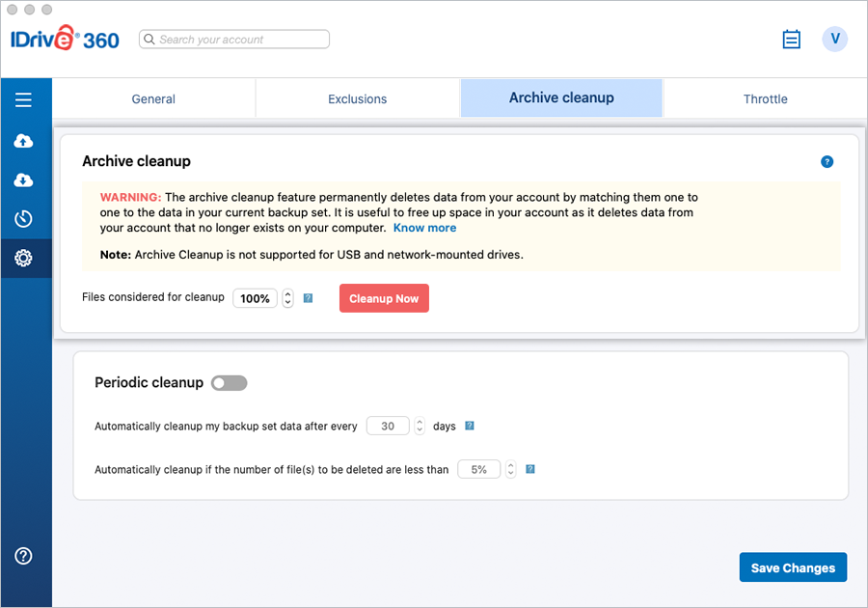868x608 pixels.
Task: Click info icon beside days field
Action: tap(470, 426)
